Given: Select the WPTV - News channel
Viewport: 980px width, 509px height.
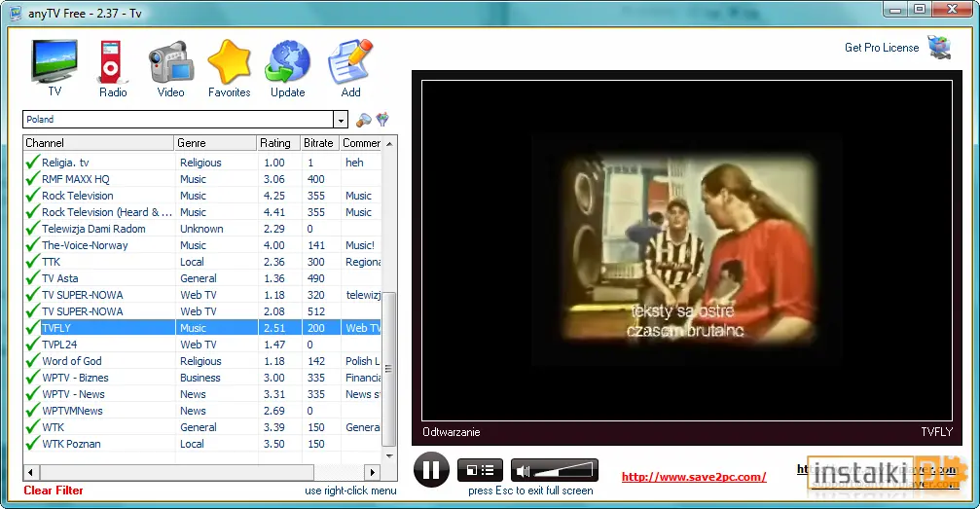Looking at the screenshot, I should 202,394.
